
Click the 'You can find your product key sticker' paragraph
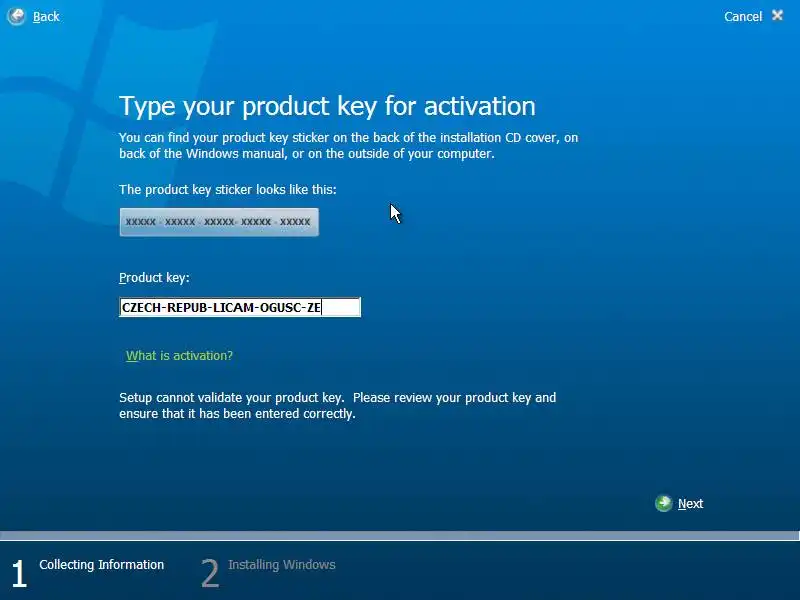pyautogui.click(x=348, y=145)
